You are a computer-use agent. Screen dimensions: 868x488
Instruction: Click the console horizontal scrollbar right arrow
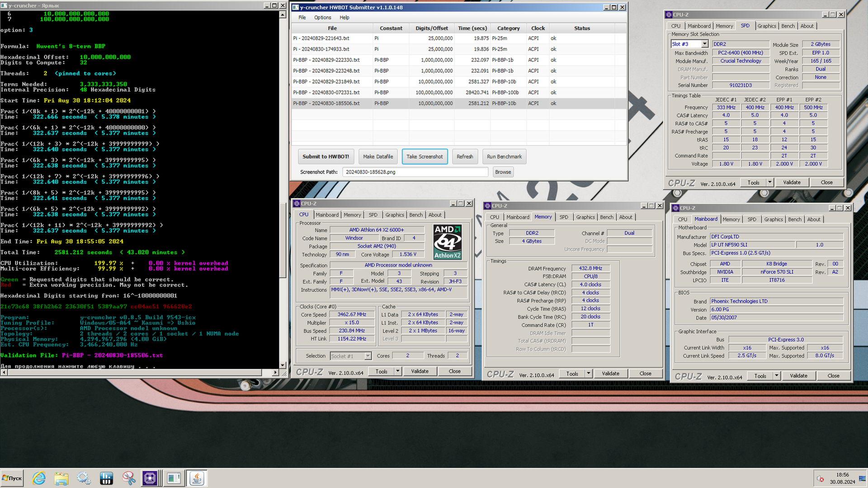click(275, 373)
